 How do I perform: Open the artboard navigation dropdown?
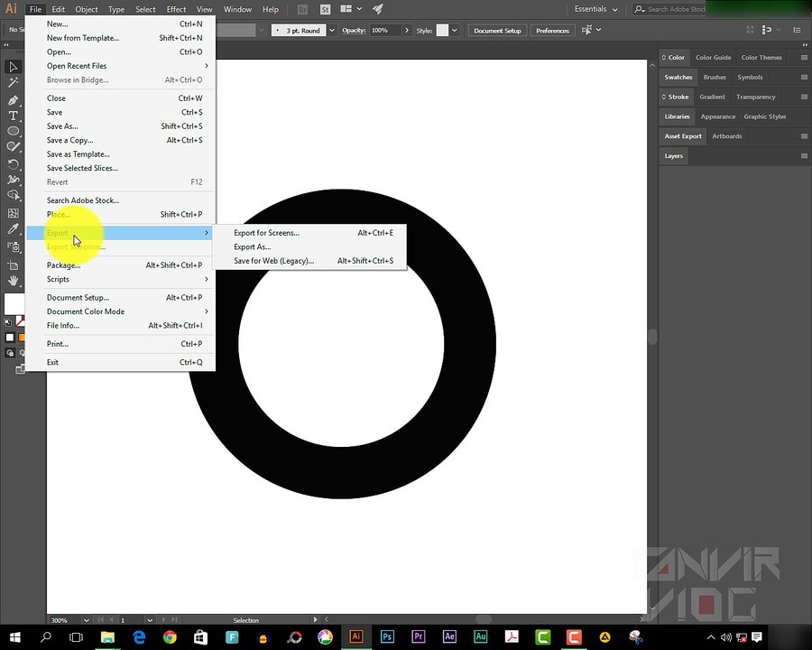click(150, 620)
